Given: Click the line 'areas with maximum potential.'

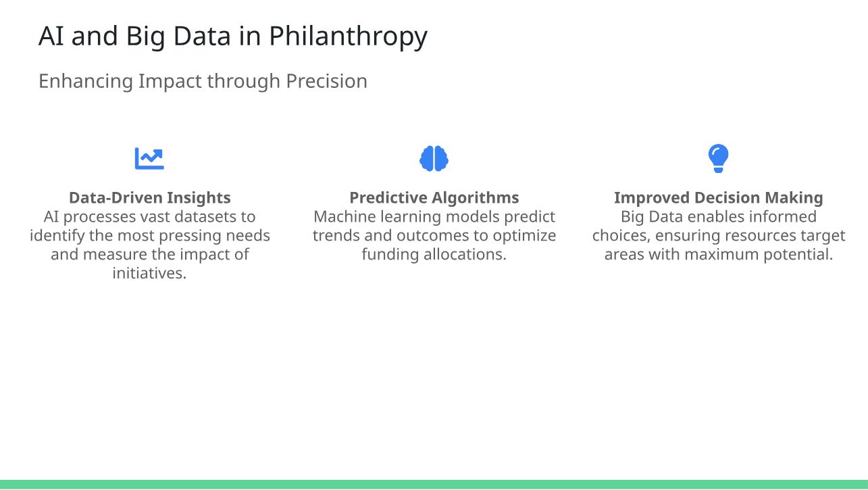Looking at the screenshot, I should (718, 255).
